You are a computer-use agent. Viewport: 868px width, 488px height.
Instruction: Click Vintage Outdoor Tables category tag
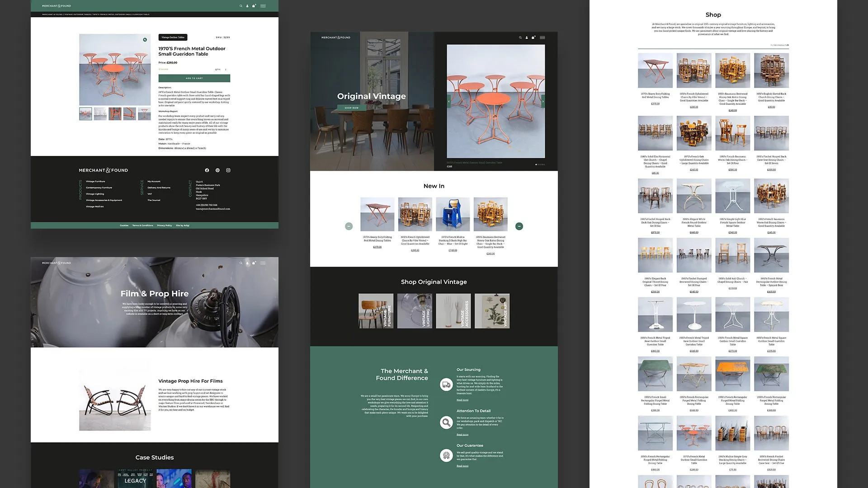coord(173,38)
